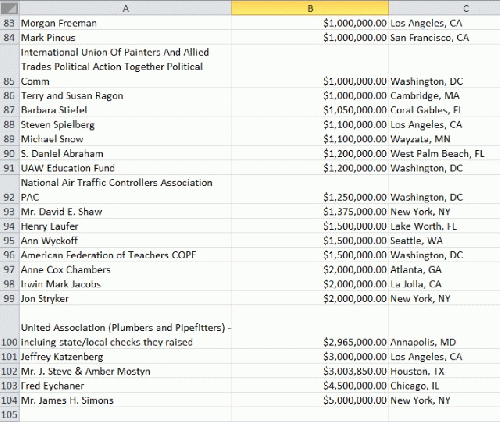Select the $2,965,000.00 amount cell
This screenshot has width=500, height=422.
tap(310, 327)
